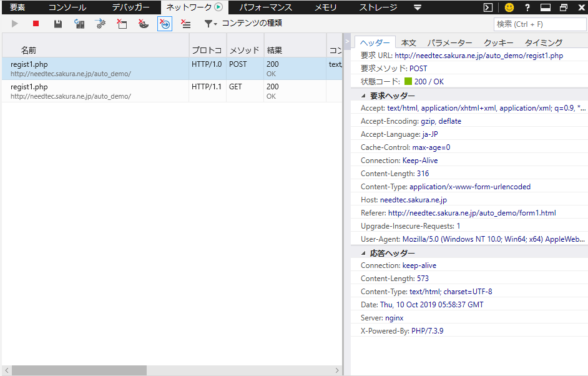The width and height of the screenshot is (588, 376).
Task: Clear cookies using the cookie icon
Action: click(143, 24)
